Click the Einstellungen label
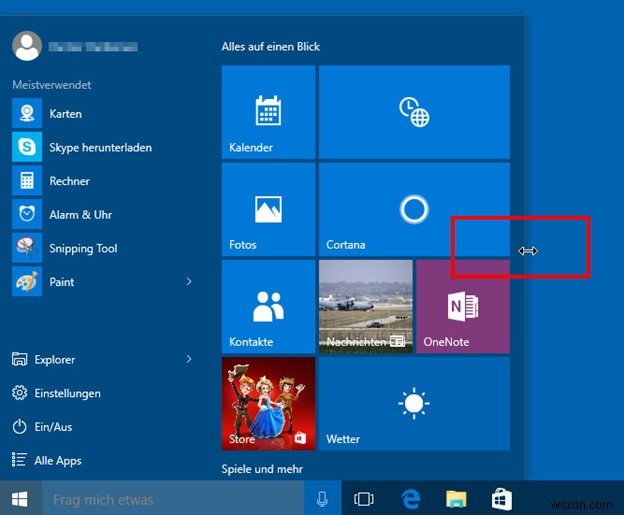Image resolution: width=624 pixels, height=515 pixels. tap(68, 394)
